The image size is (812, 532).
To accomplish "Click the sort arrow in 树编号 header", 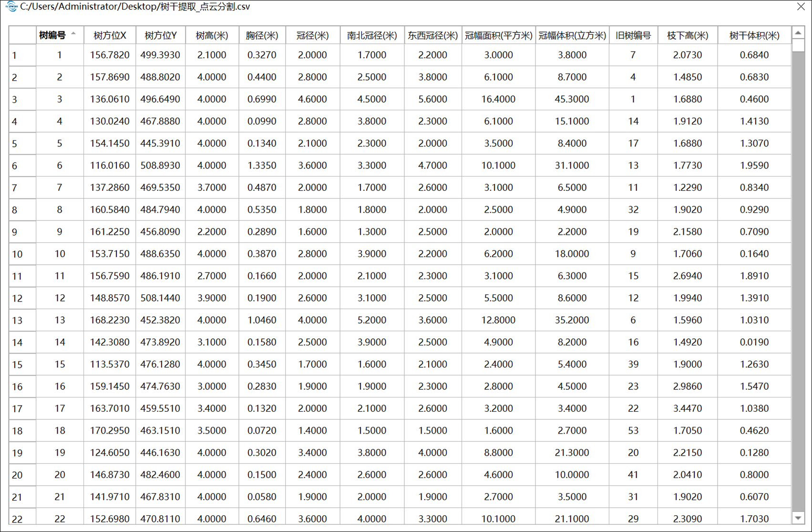I will click(73, 33).
